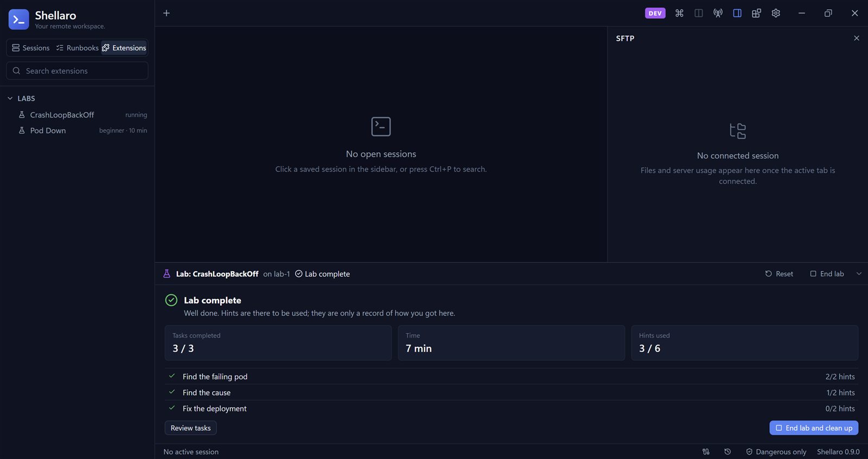The height and width of the screenshot is (459, 868).
Task: Open the extensions blocks icon in toolbar
Action: pos(756,13)
